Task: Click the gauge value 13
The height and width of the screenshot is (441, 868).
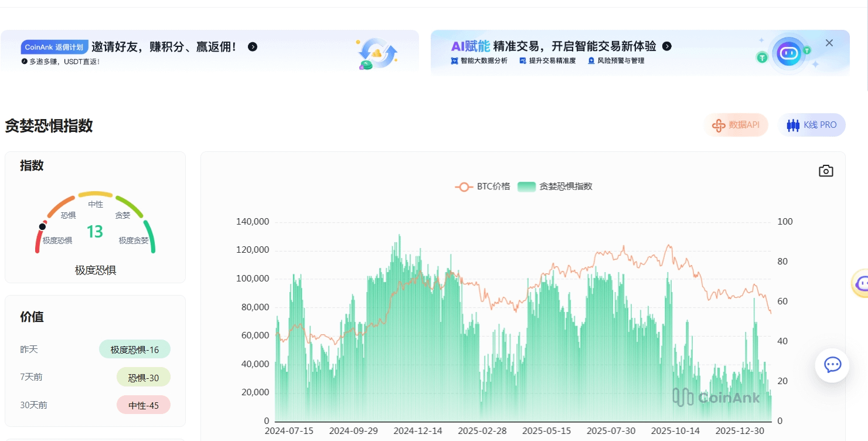Action: pos(95,232)
